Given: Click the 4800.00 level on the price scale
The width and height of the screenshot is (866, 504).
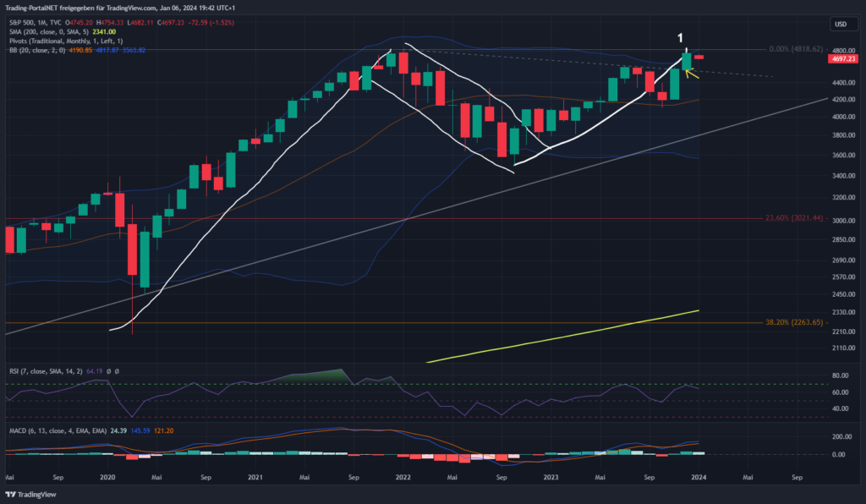Looking at the screenshot, I should (840, 49).
